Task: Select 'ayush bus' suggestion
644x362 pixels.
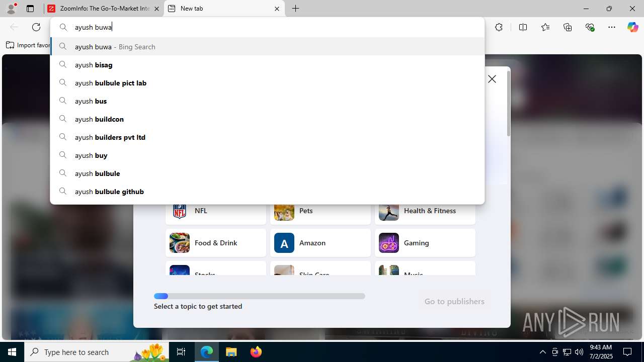Action: pyautogui.click(x=267, y=101)
